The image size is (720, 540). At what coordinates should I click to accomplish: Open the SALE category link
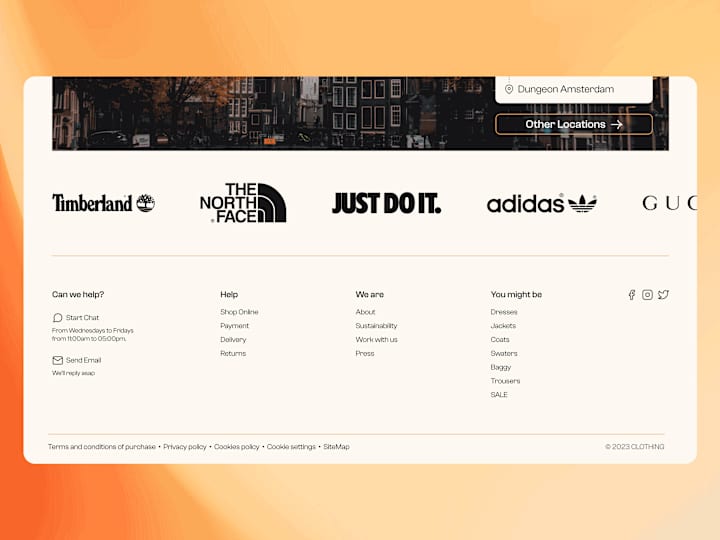click(x=499, y=394)
